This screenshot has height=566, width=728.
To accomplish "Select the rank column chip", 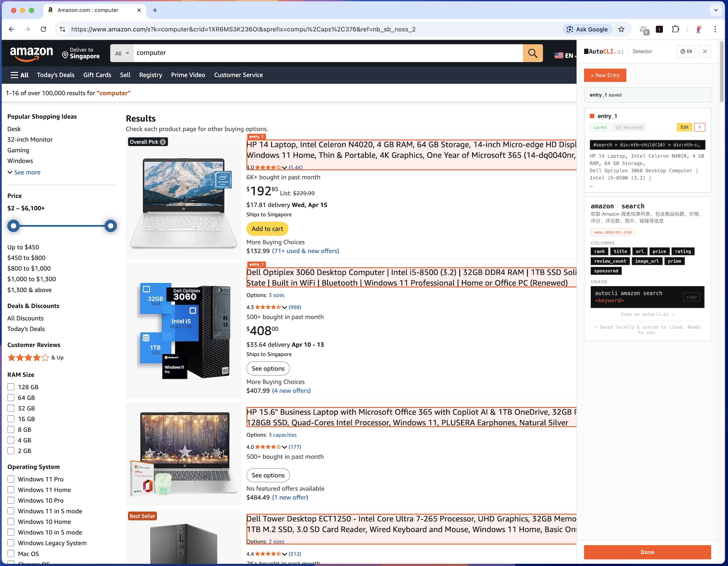I will tap(599, 251).
